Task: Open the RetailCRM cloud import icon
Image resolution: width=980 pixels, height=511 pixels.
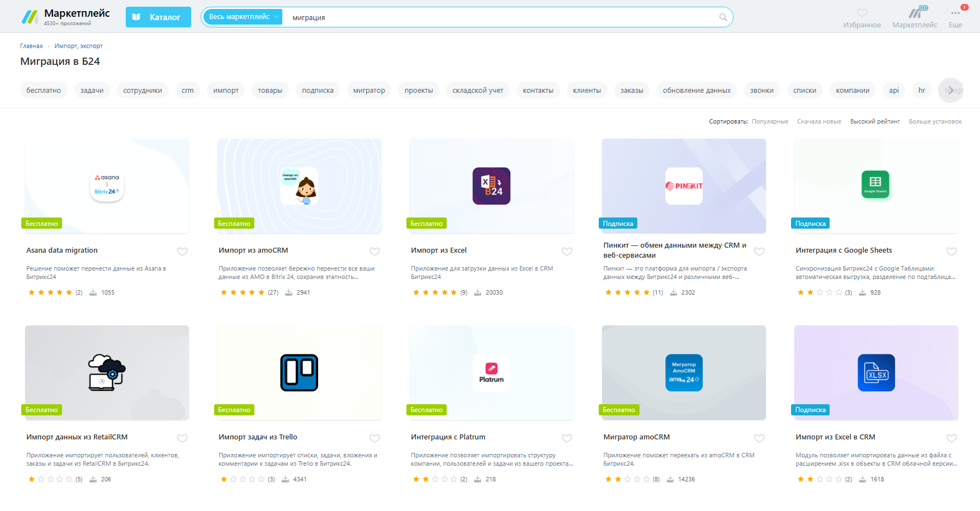Action: (x=107, y=372)
